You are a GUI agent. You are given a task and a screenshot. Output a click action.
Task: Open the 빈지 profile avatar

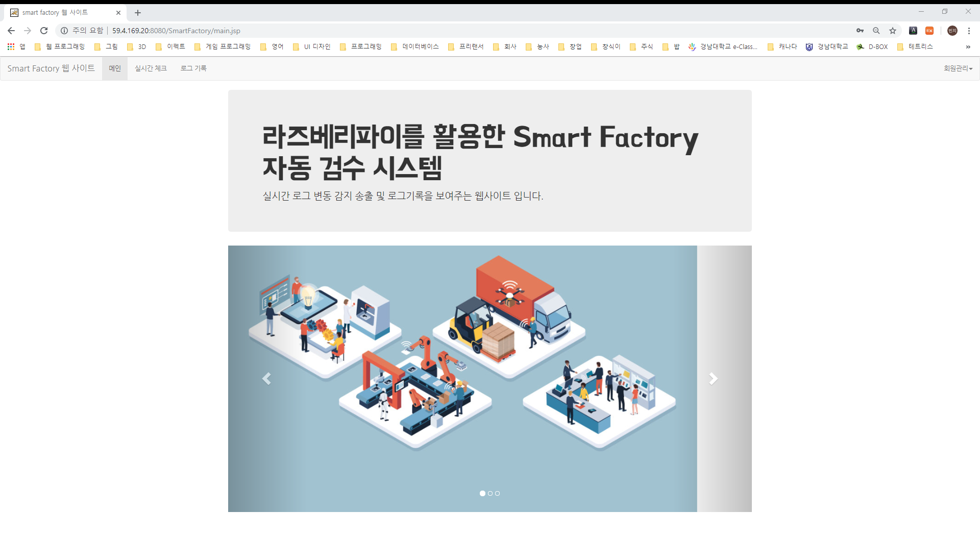click(952, 31)
